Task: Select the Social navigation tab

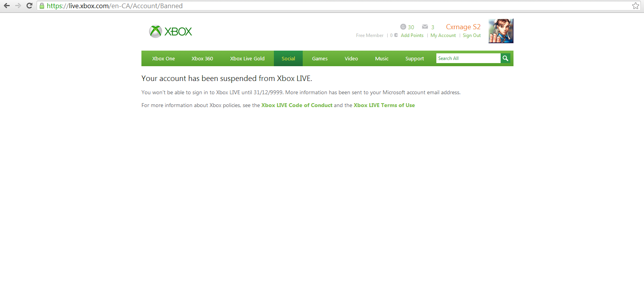Action: [288, 59]
